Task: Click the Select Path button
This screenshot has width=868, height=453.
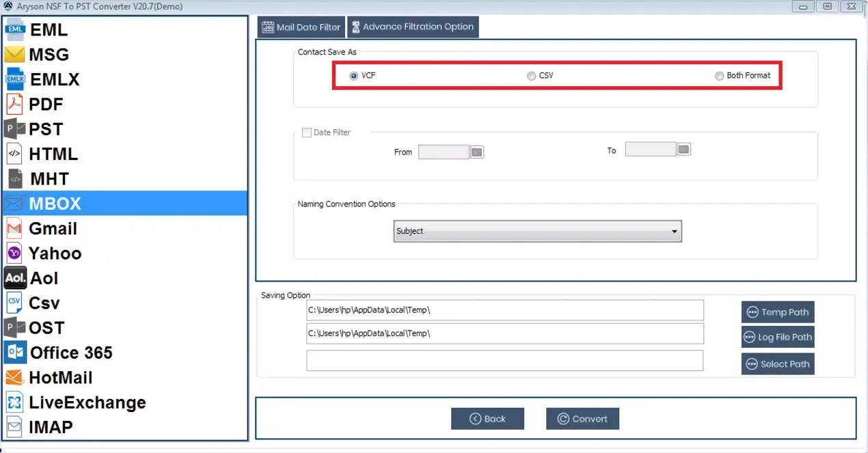Action: (778, 364)
